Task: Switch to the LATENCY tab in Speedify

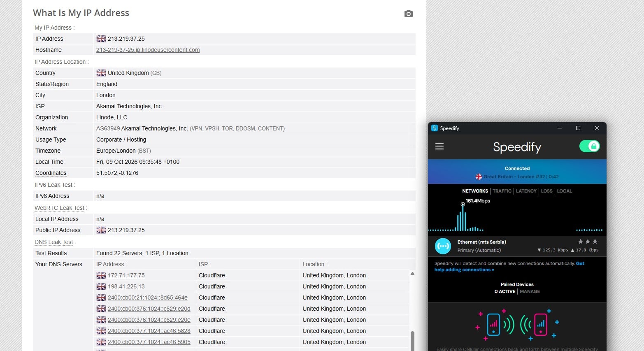Action: (x=526, y=191)
